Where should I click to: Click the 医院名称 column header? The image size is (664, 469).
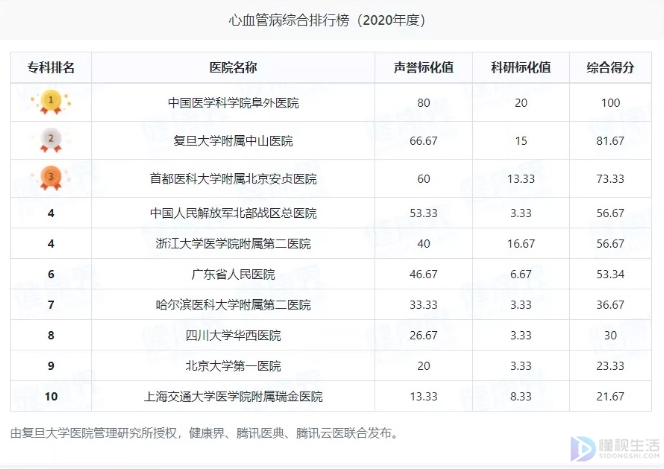point(233,67)
